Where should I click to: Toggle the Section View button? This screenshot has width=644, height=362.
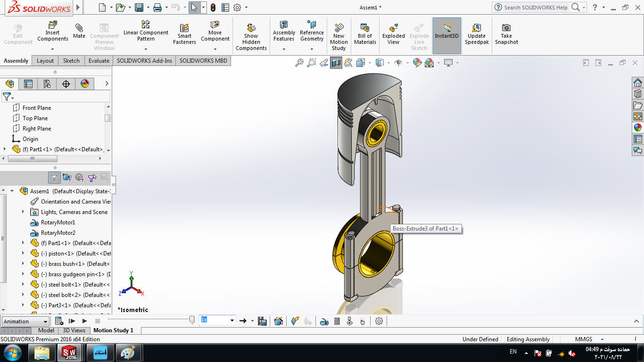[x=336, y=63]
